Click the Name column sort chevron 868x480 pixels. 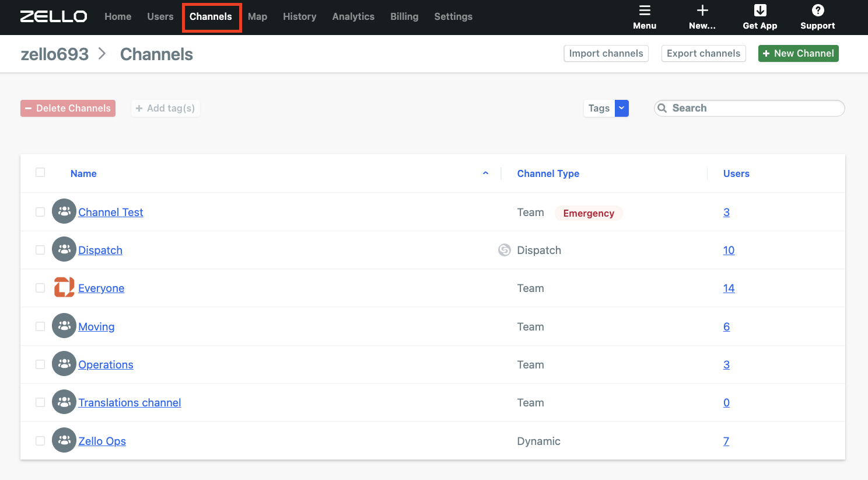coord(485,173)
